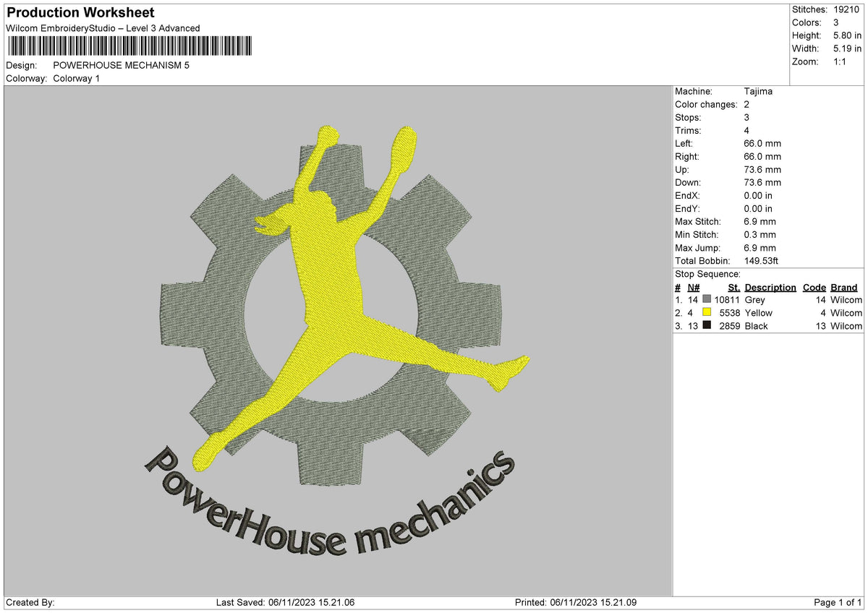Click the black color swatch in Stop Sequence
868x613 pixels.
pos(707,325)
